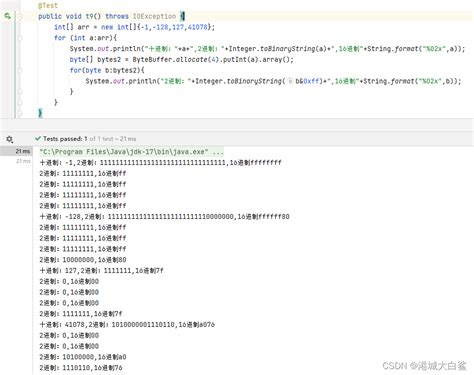Viewport: 474px width, 375px height.
Task: Click the java.exe command line path
Action: pyautogui.click(x=124, y=152)
